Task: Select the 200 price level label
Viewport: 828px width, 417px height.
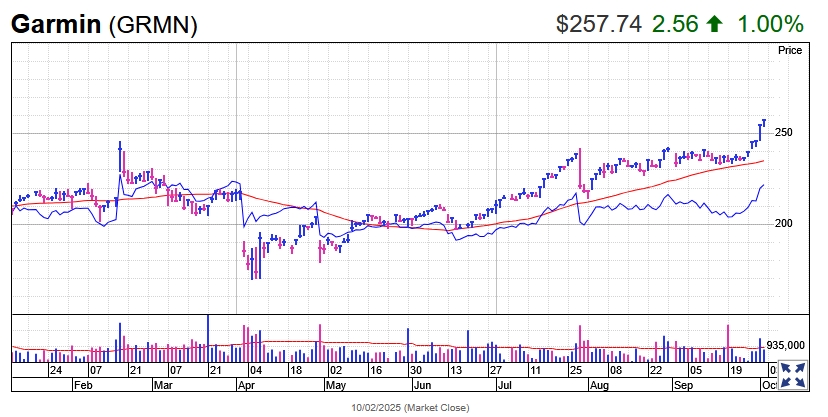Action: [x=786, y=224]
